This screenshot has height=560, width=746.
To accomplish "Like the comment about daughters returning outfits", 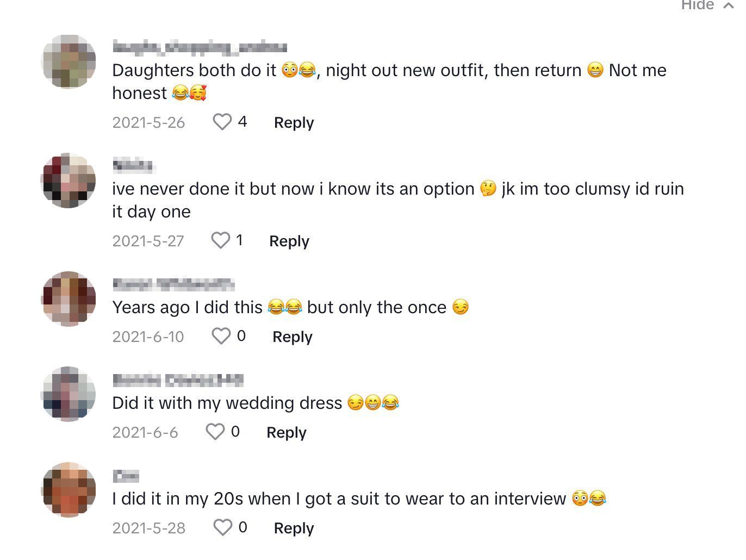I will click(x=222, y=122).
